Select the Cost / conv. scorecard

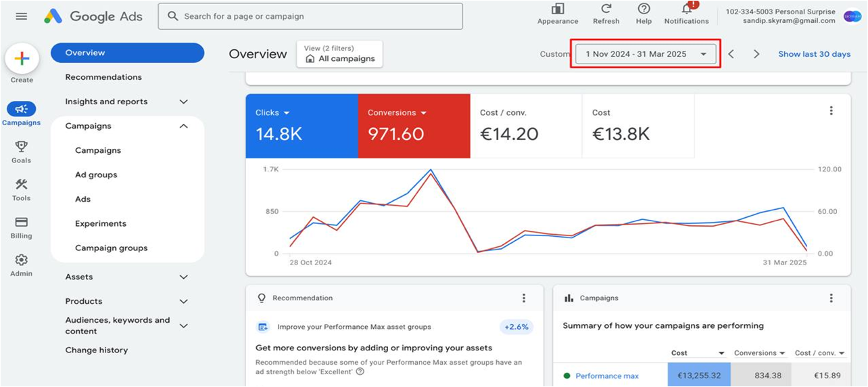[526, 126]
